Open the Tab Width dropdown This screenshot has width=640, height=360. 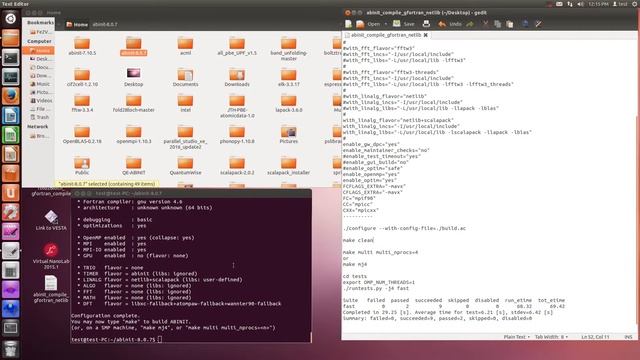pyautogui.click(x=551, y=337)
